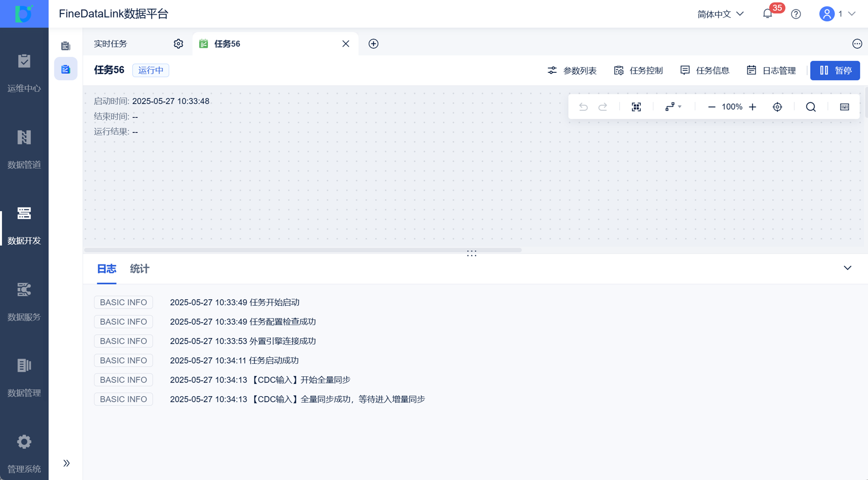
Task: Close the 任务56 tab
Action: 346,44
